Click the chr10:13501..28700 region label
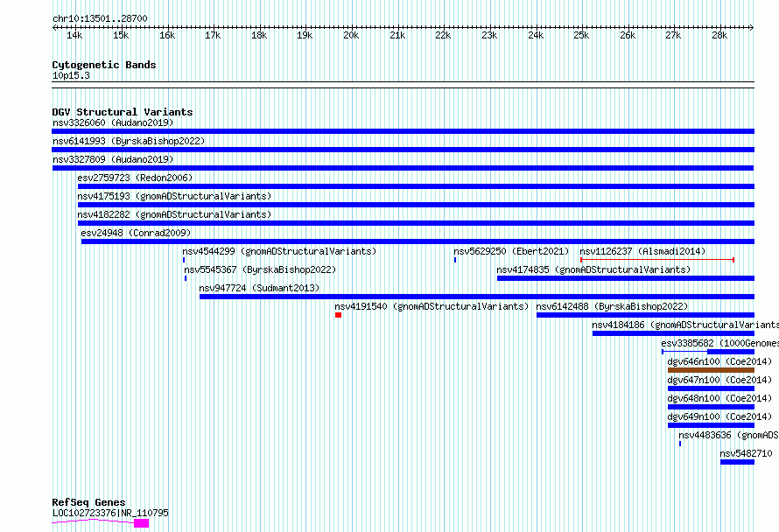The image size is (779, 532). 100,18
